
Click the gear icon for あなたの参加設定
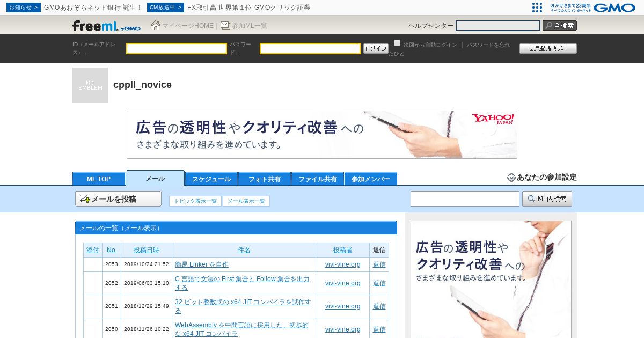[x=511, y=178]
